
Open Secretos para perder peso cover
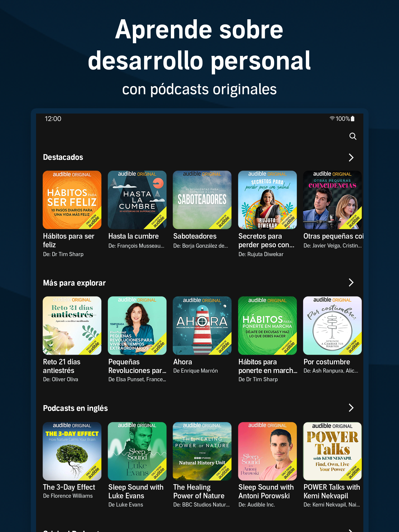[267, 200]
